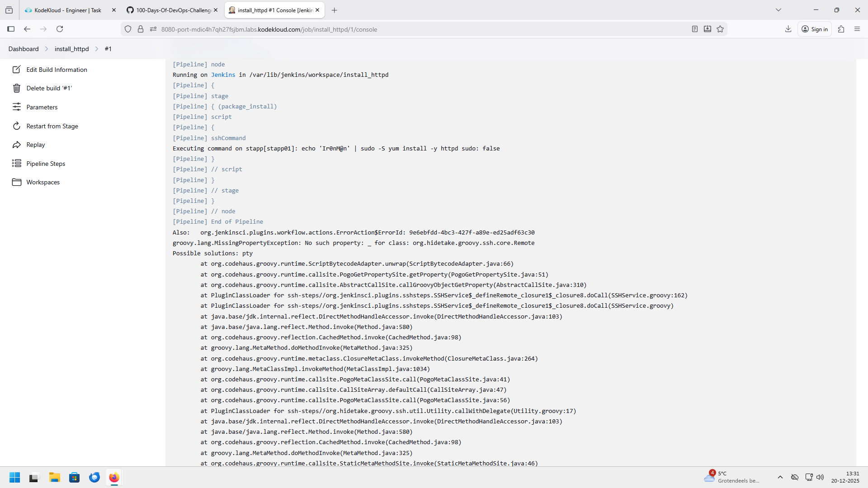Open the Firefox application menu
The width and height of the screenshot is (868, 488).
857,29
